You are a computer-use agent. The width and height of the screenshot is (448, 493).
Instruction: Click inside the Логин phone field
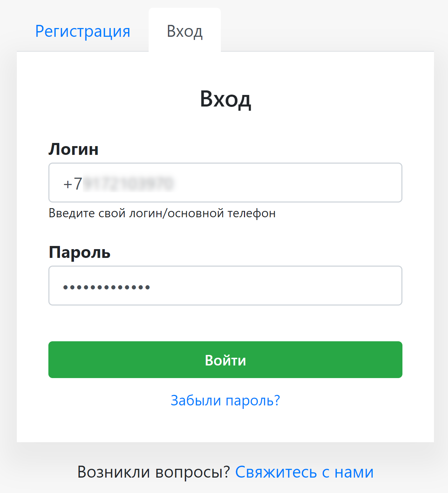(225, 183)
